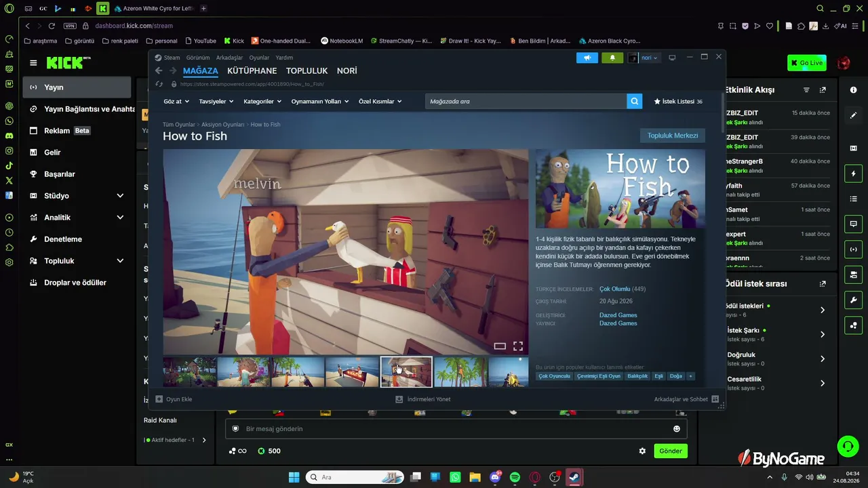Open the Oynamanın Yolları dropdown
This screenshot has height=488, width=868.
320,101
